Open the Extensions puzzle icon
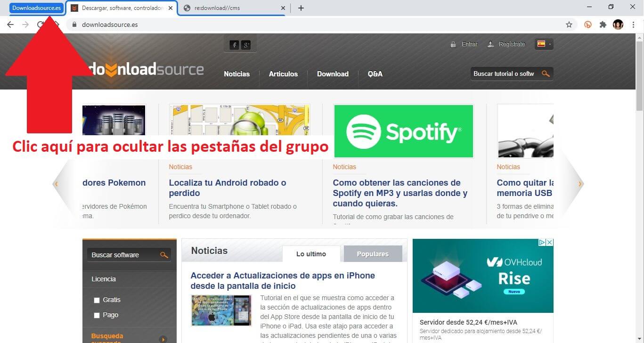 603,24
